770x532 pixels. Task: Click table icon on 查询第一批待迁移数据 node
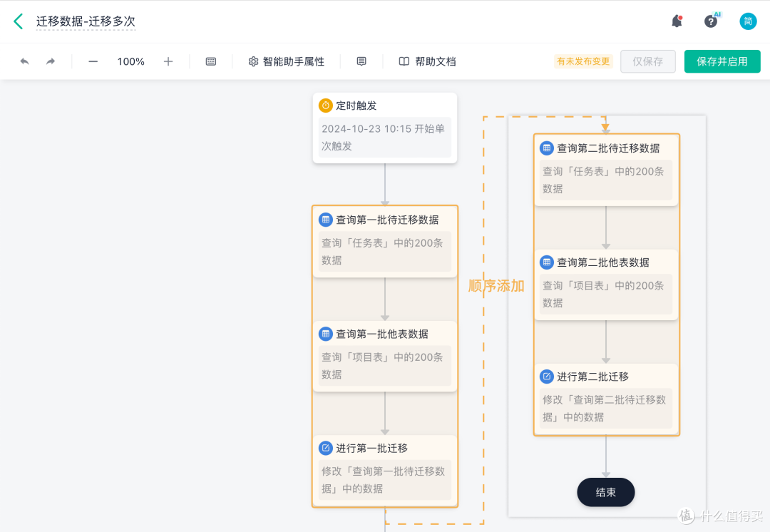(x=327, y=220)
